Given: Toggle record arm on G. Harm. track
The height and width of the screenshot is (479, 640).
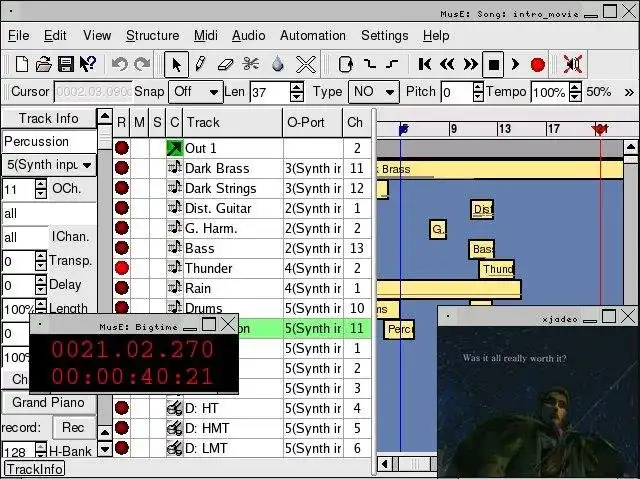Looking at the screenshot, I should 122,228.
